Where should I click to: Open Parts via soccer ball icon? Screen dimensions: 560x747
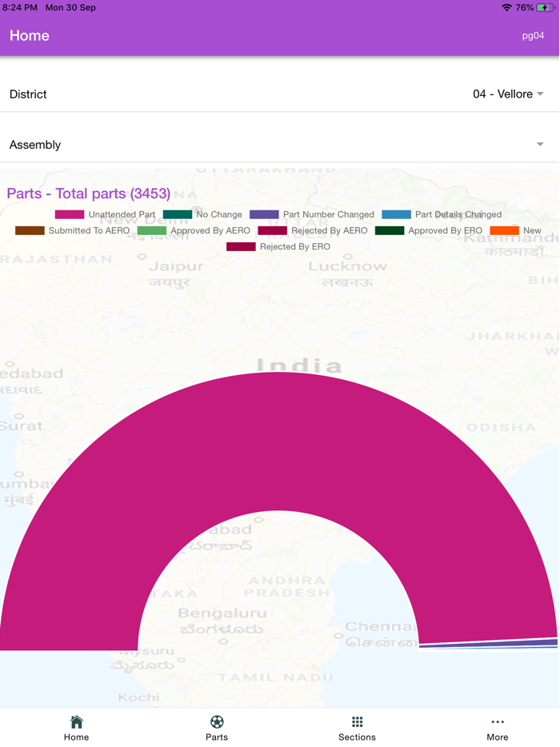217,722
